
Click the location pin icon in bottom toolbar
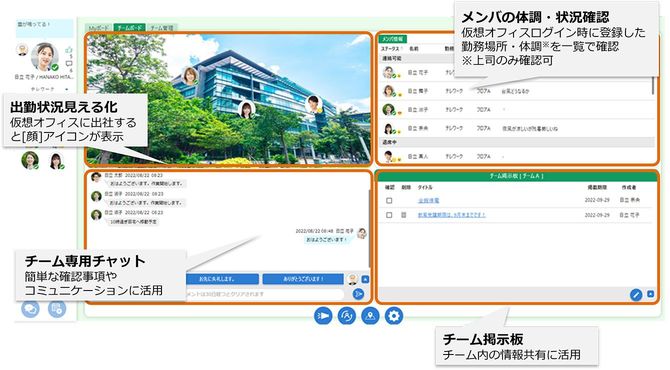pos(370,316)
